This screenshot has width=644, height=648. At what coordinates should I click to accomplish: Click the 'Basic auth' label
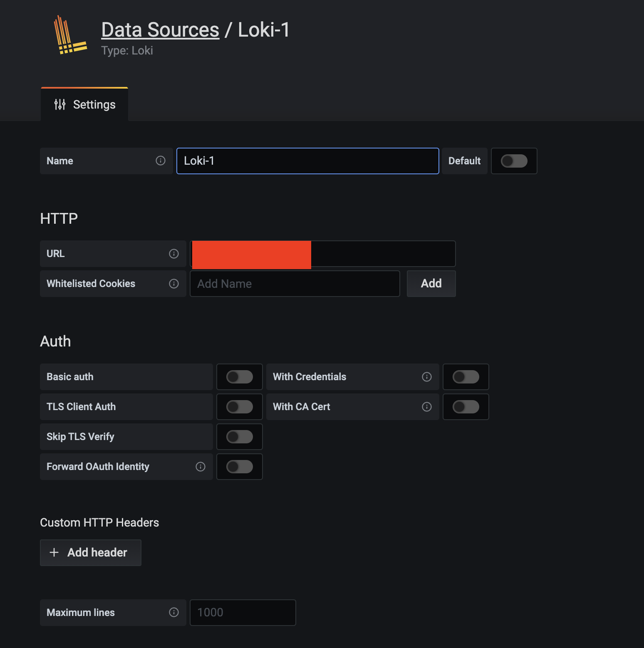pos(70,377)
